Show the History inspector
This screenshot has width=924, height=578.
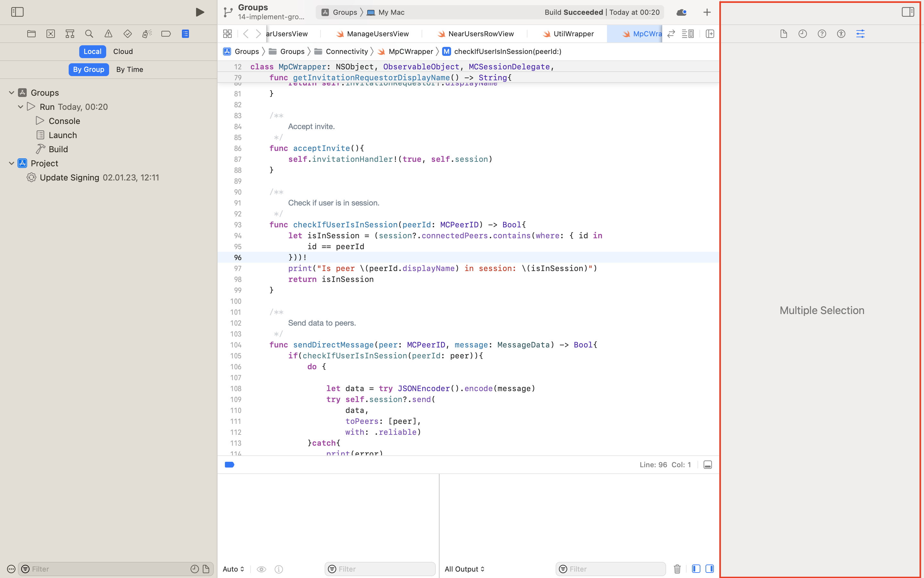(x=803, y=34)
